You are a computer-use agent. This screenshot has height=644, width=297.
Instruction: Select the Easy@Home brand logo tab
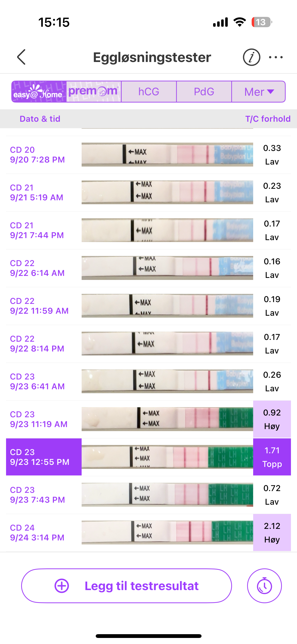coord(39,92)
